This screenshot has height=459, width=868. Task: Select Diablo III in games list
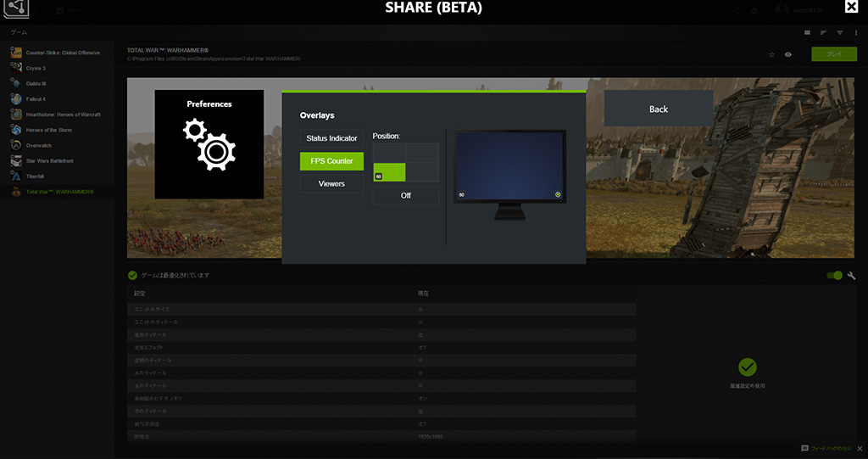click(36, 84)
